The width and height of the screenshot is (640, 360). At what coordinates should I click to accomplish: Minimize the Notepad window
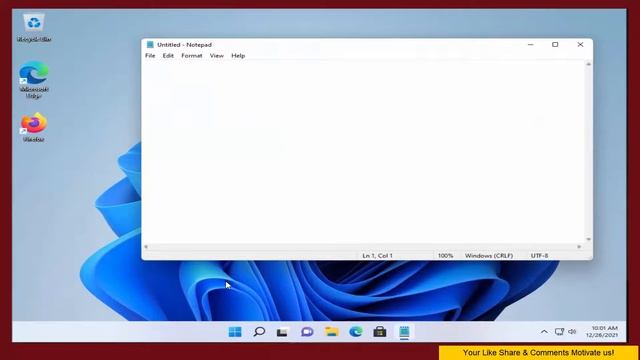(531, 44)
